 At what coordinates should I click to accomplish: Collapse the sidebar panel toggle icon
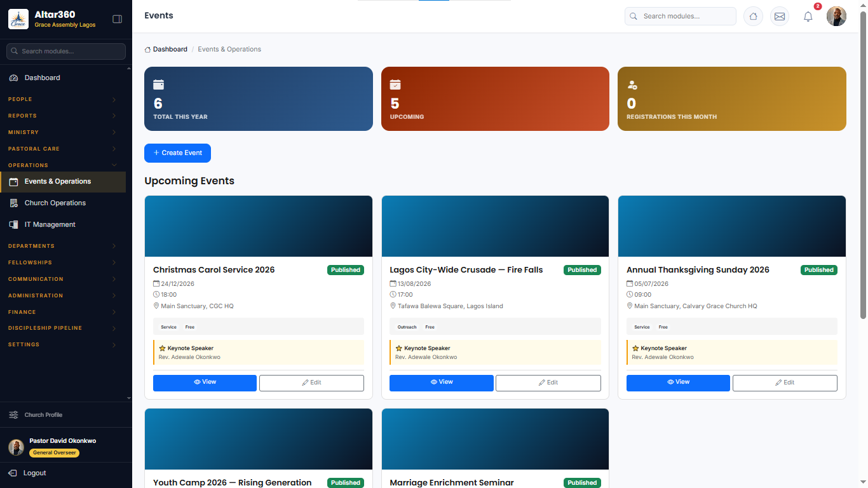tap(117, 19)
